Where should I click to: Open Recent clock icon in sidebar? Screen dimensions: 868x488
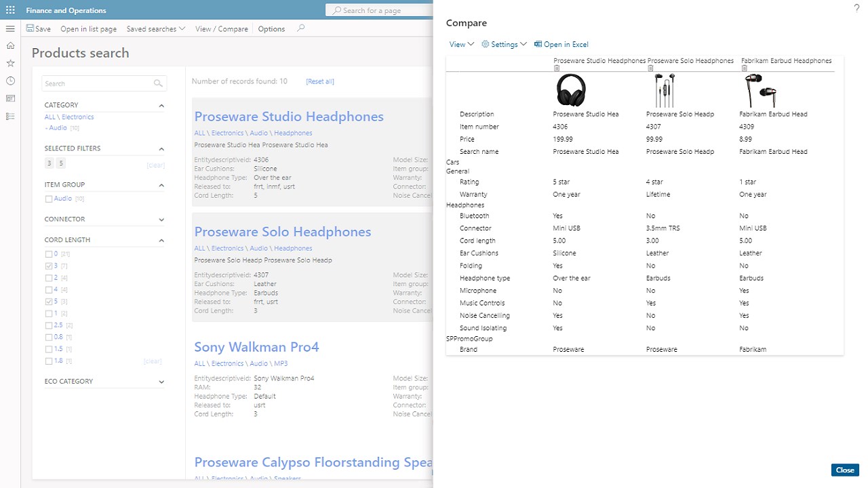click(10, 81)
